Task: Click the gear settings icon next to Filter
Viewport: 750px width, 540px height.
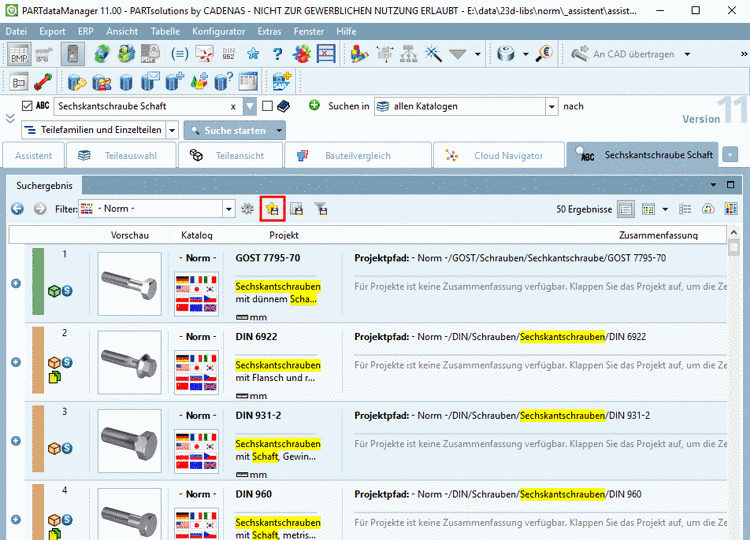Action: [x=248, y=209]
